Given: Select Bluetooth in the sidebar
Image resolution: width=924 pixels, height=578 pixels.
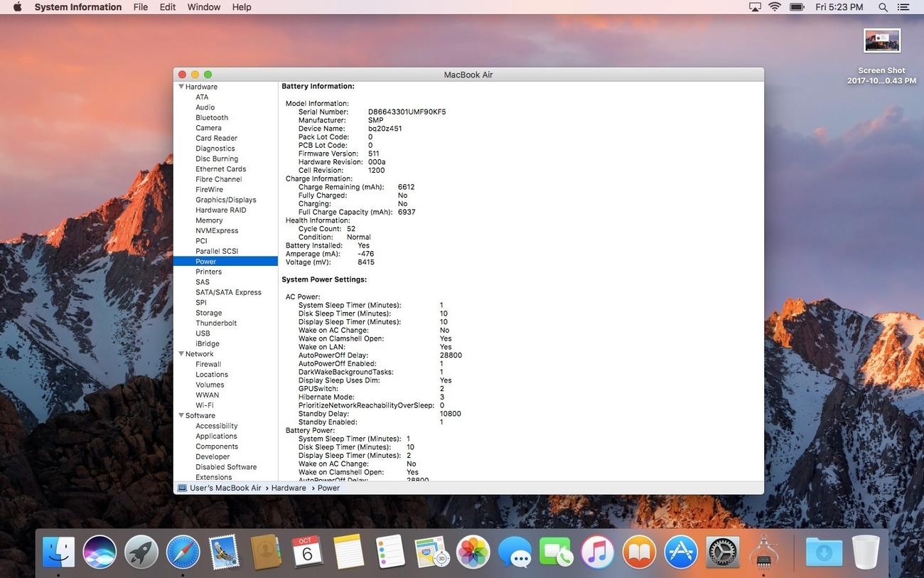Looking at the screenshot, I should [x=212, y=117].
